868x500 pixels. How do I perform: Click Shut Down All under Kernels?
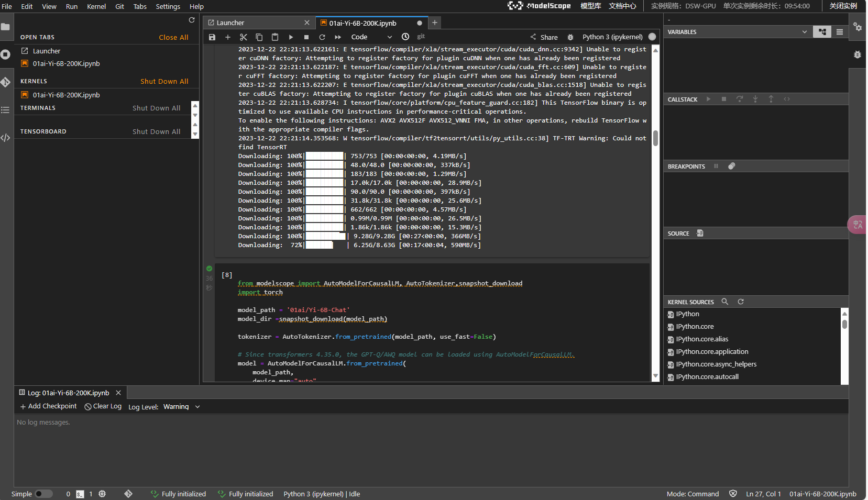tap(164, 81)
